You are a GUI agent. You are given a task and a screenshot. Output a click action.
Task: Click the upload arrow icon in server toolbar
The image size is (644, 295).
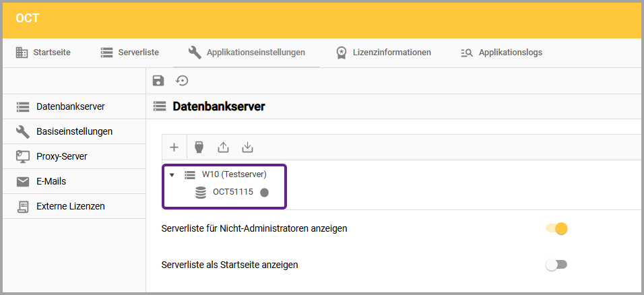[x=224, y=147]
